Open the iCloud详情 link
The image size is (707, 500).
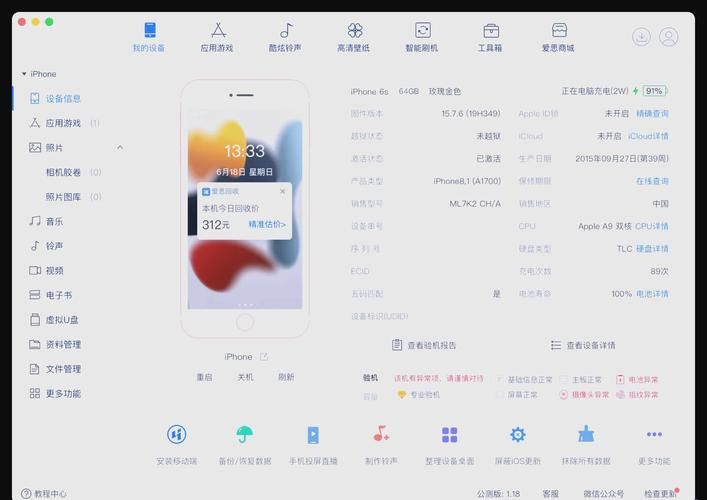(x=648, y=136)
